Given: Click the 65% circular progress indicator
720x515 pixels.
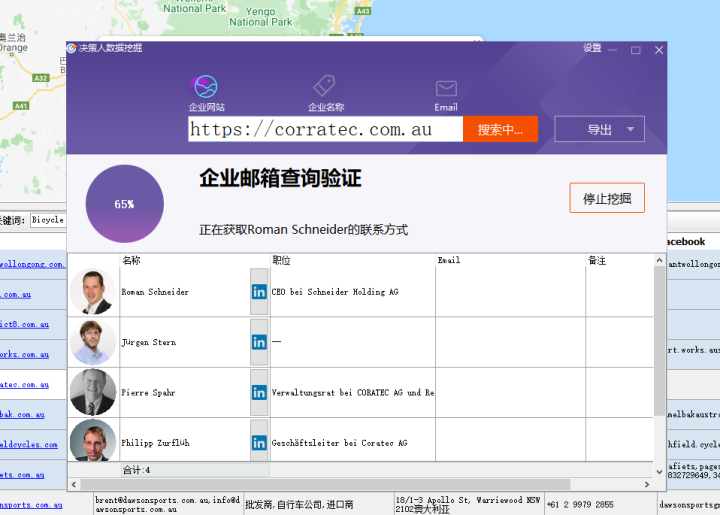Looking at the screenshot, I should (x=124, y=204).
